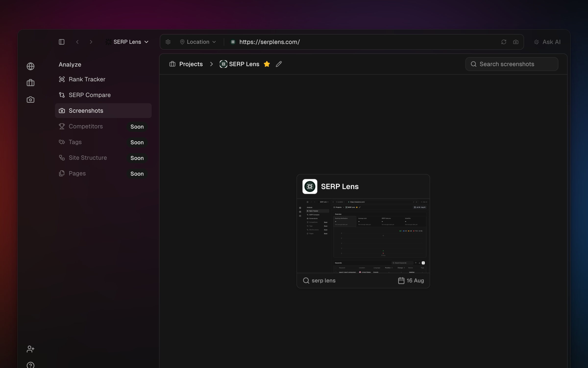Image resolution: width=588 pixels, height=368 pixels.
Task: Open the projects briefcase icon in the left rail
Action: click(x=30, y=83)
